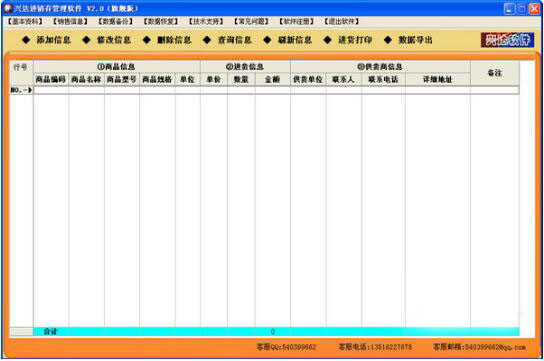The image size is (544, 361).
Task: Open the 【销售信息】 menu
Action: point(70,22)
